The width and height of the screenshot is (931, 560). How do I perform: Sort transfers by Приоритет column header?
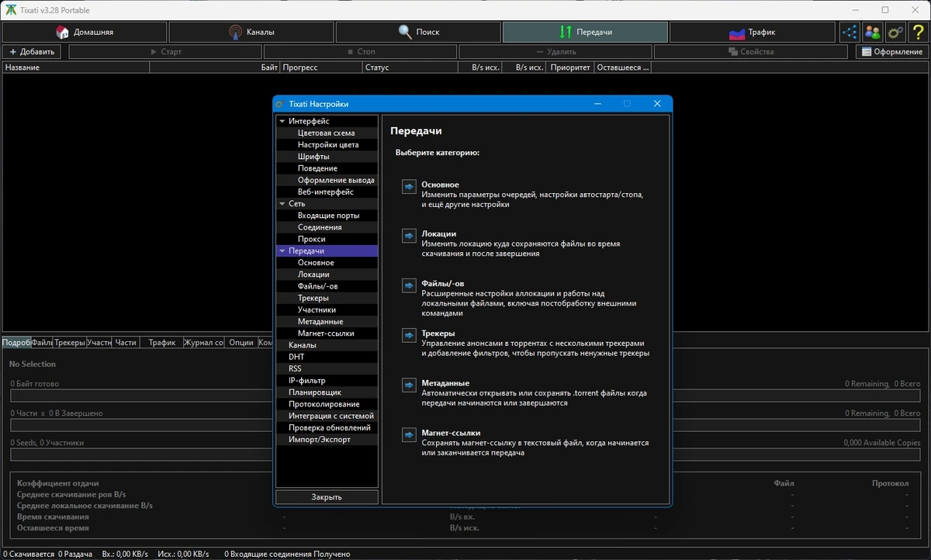point(571,67)
